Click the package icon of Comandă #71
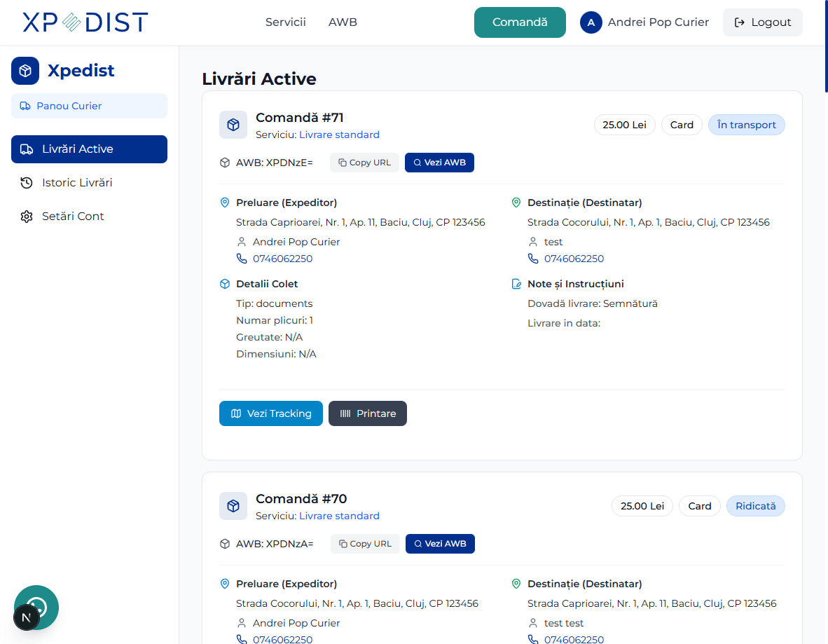 coord(233,125)
